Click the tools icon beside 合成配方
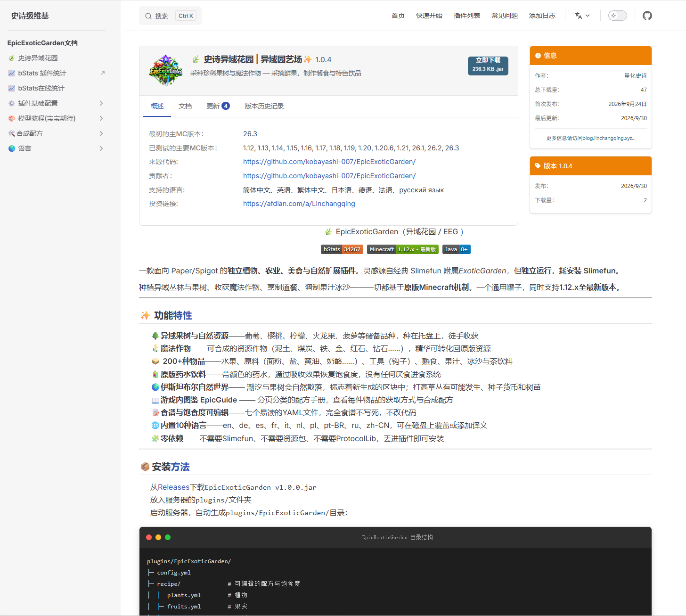 [12, 133]
